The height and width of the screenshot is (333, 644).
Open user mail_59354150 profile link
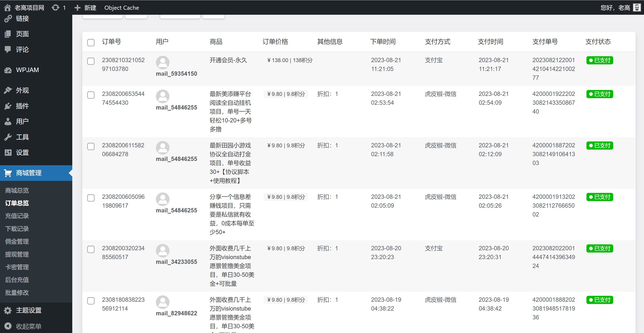[176, 74]
